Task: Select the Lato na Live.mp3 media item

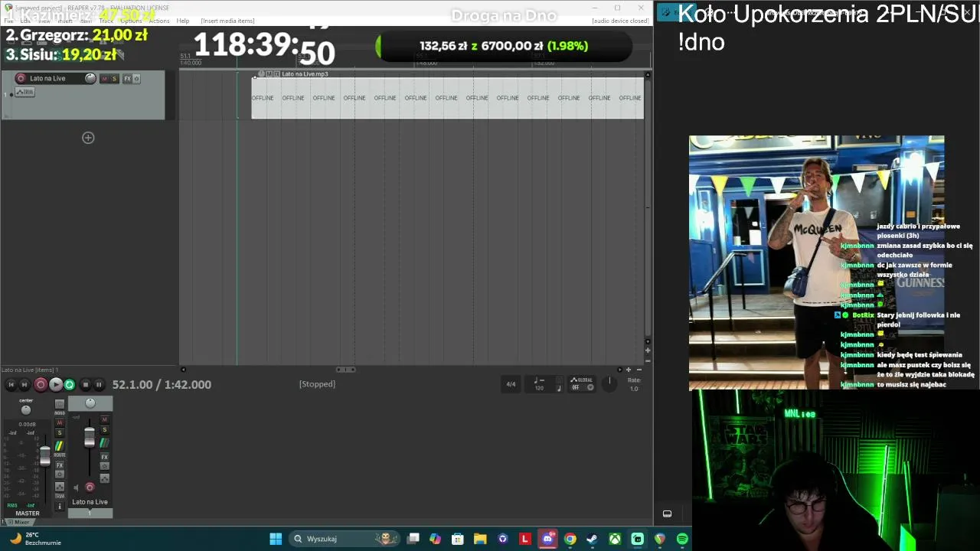Action: point(448,98)
